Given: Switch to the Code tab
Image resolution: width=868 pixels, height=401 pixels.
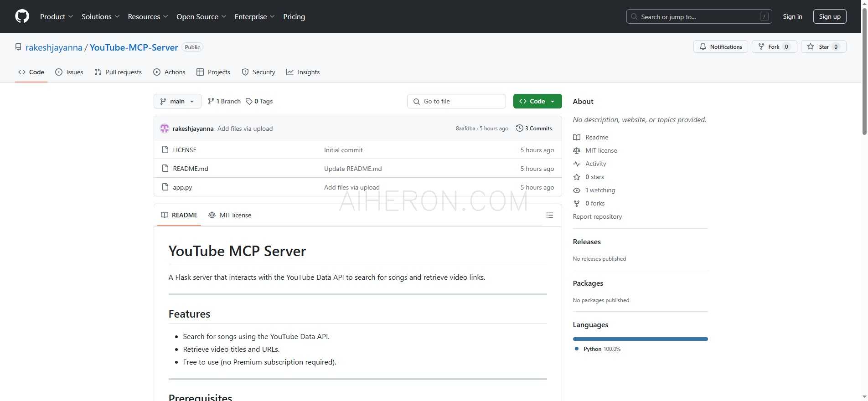Looking at the screenshot, I should point(31,72).
